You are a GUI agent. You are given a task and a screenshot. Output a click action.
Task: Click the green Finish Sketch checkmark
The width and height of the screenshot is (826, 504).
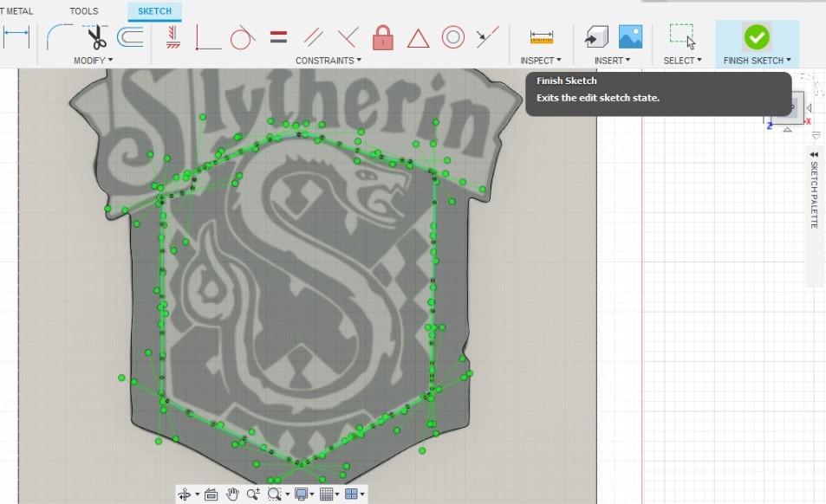[x=757, y=37]
